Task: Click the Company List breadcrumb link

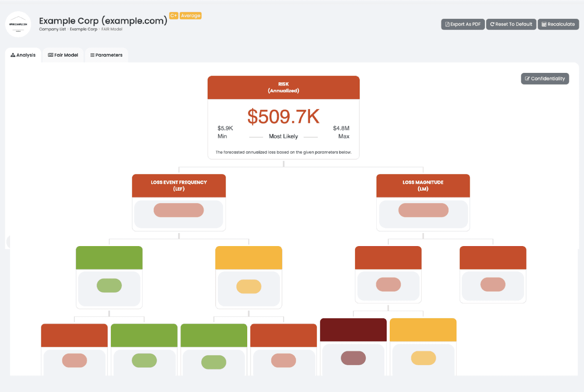Action: [x=52, y=29]
